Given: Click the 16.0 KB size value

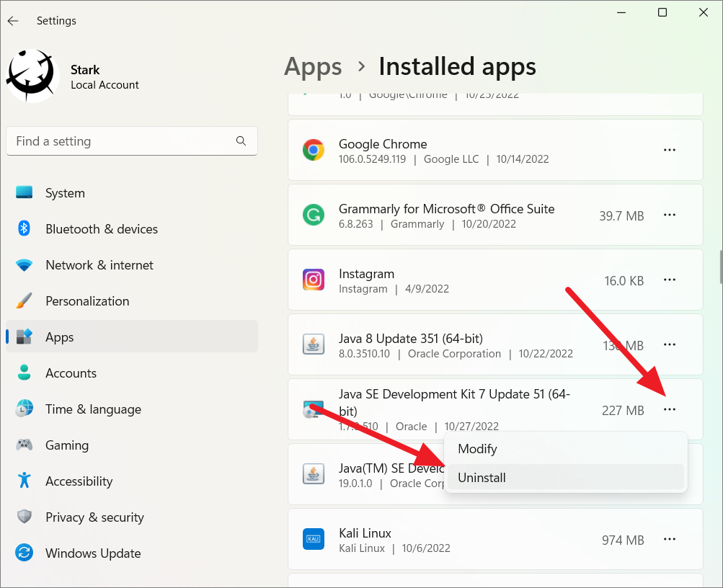Looking at the screenshot, I should point(624,280).
